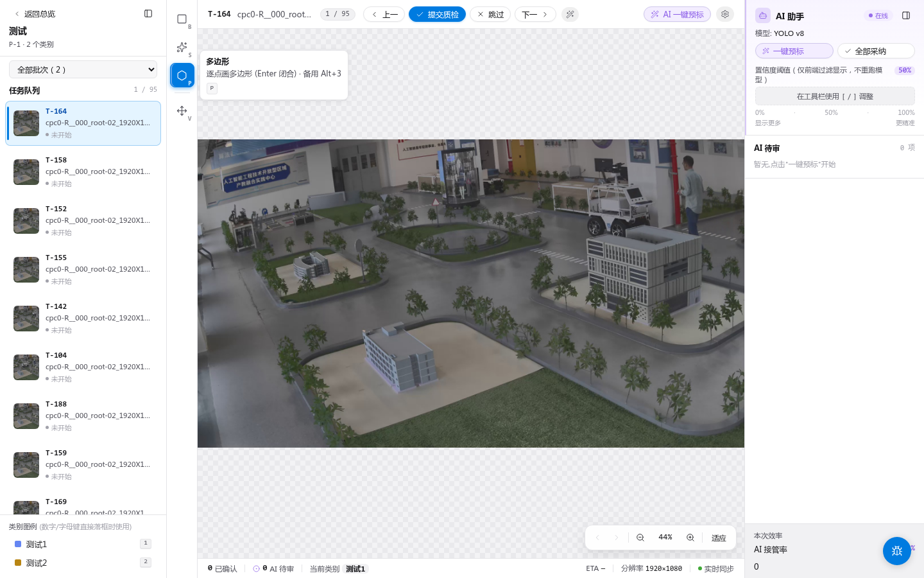Select the rectangle box tool
This screenshot has height=578, width=924.
[182, 19]
